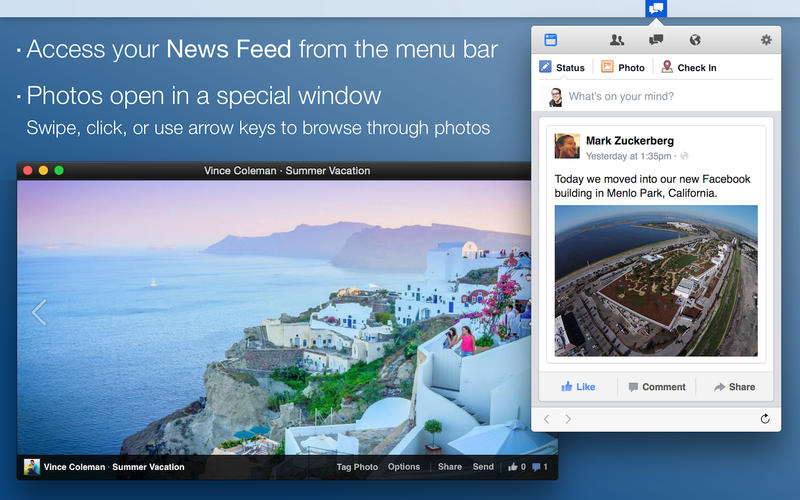Click your profile picture beside composer
This screenshot has height=500, width=800.
pyautogui.click(x=555, y=97)
